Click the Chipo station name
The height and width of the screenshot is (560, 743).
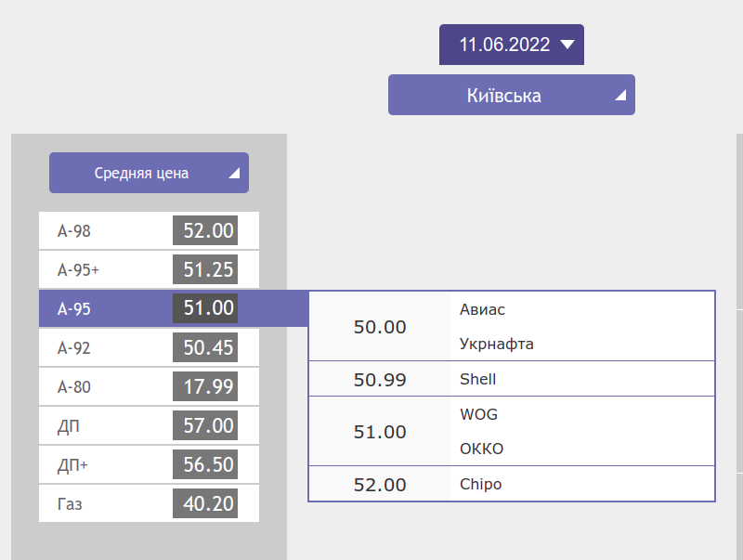point(480,484)
